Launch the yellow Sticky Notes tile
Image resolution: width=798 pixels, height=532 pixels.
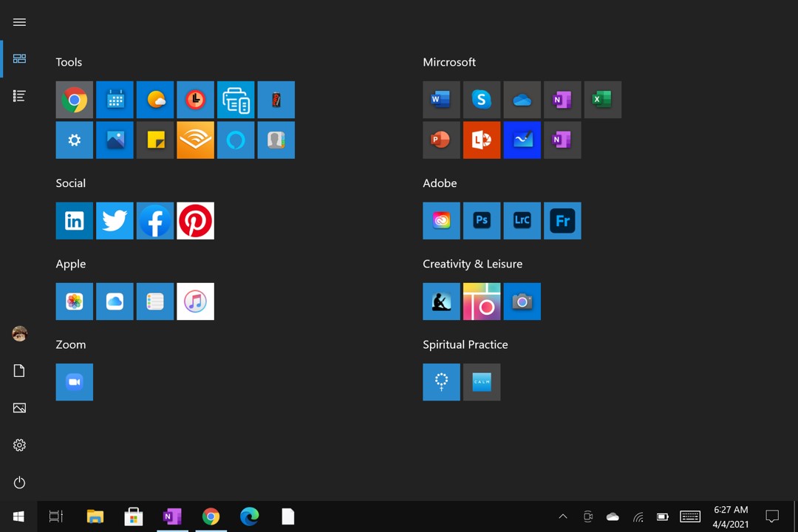[x=155, y=140]
